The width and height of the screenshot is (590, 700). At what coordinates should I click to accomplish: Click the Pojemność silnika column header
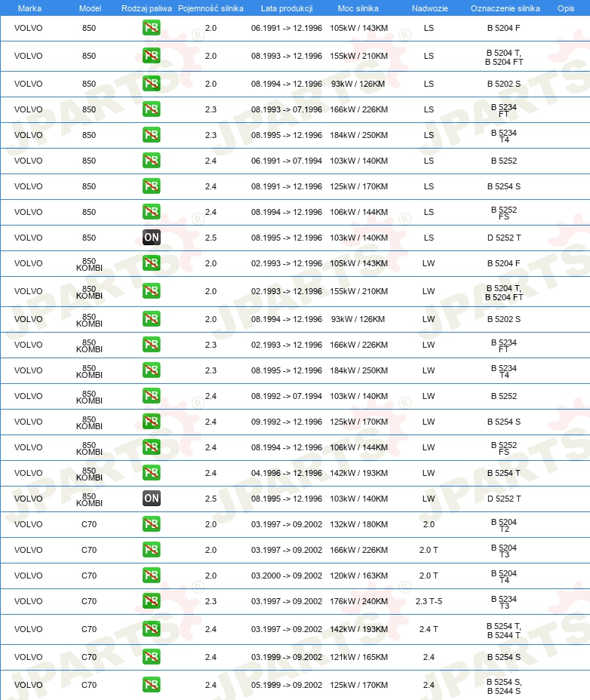210,8
